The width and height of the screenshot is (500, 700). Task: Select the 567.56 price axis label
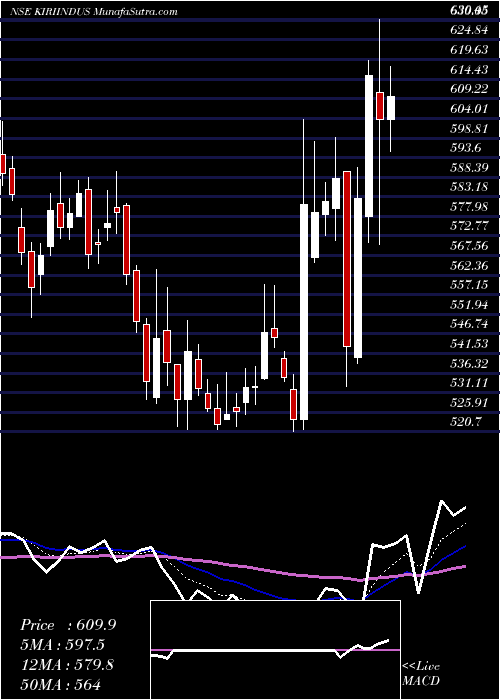[469, 246]
